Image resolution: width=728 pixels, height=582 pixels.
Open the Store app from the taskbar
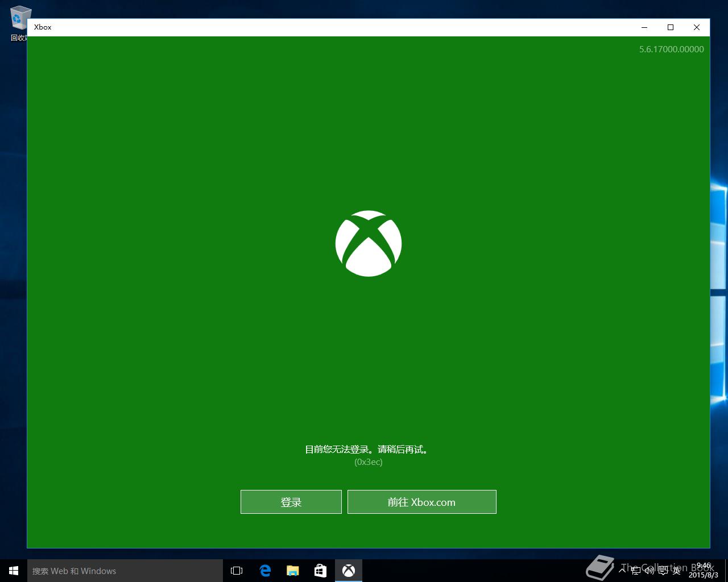point(321,571)
